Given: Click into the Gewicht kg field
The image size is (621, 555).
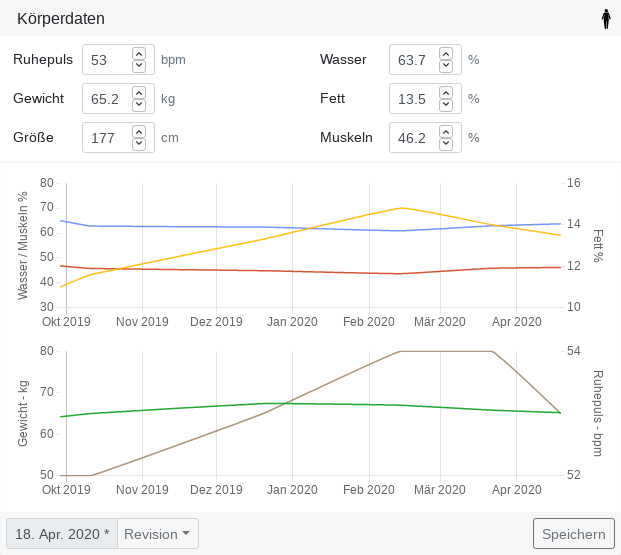Looking at the screenshot, I should click(105, 99).
